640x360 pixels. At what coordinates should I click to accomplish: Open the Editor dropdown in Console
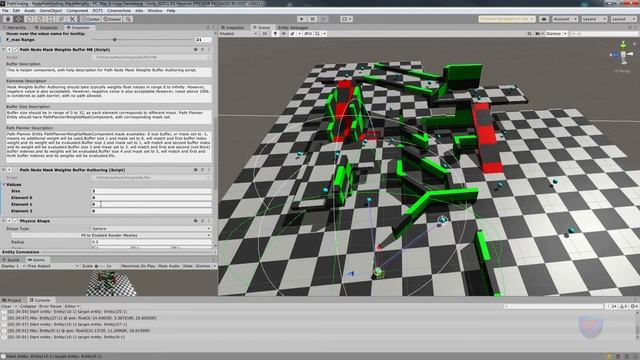click(x=72, y=306)
